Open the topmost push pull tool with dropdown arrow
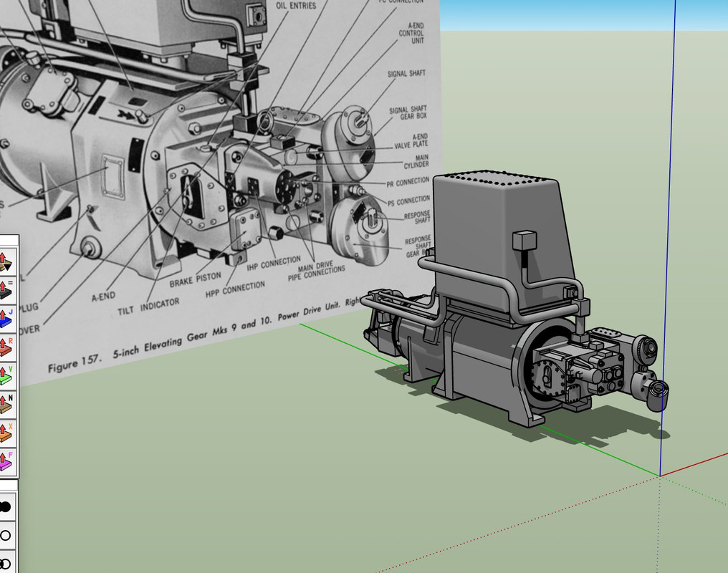 pos(6,261)
